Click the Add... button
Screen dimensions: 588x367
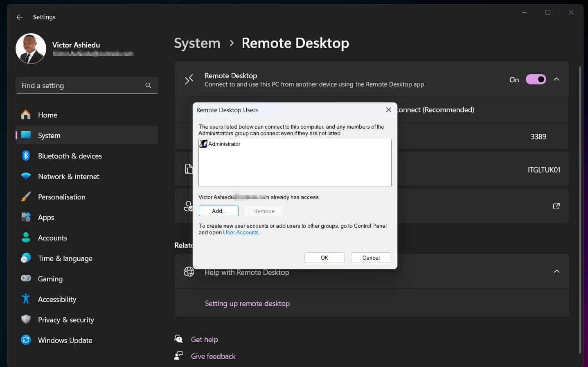[219, 211]
